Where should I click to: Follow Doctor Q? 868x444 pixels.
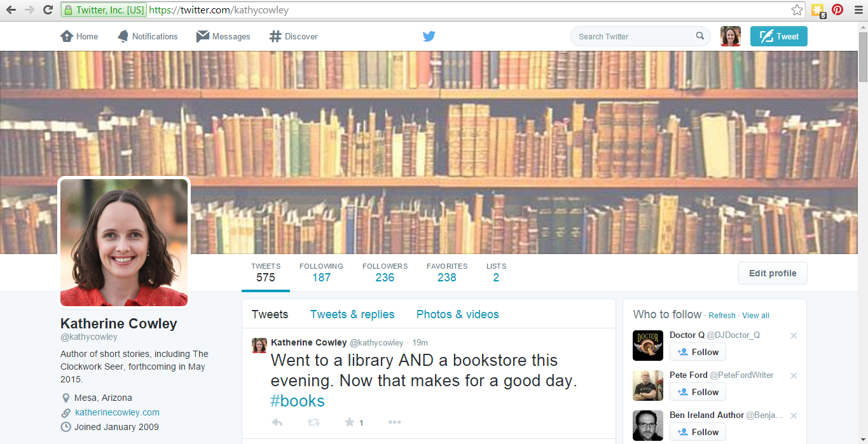point(698,352)
